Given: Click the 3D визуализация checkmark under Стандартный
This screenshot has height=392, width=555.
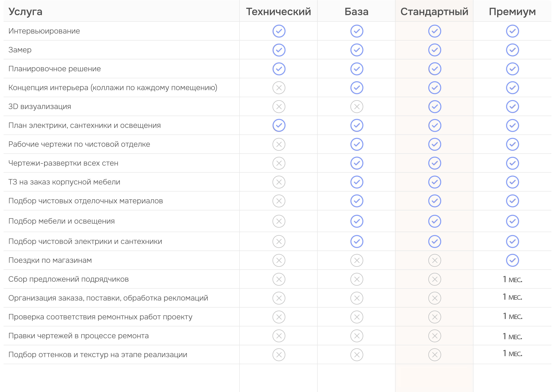Looking at the screenshot, I should [x=434, y=107].
